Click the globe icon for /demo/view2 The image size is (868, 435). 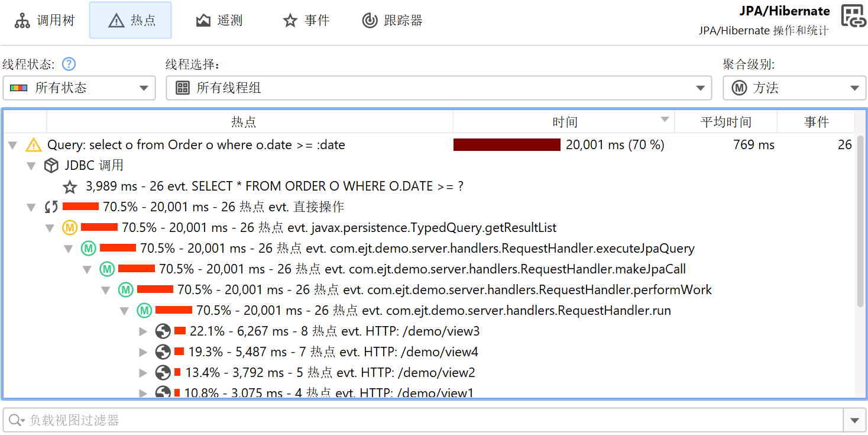(163, 373)
